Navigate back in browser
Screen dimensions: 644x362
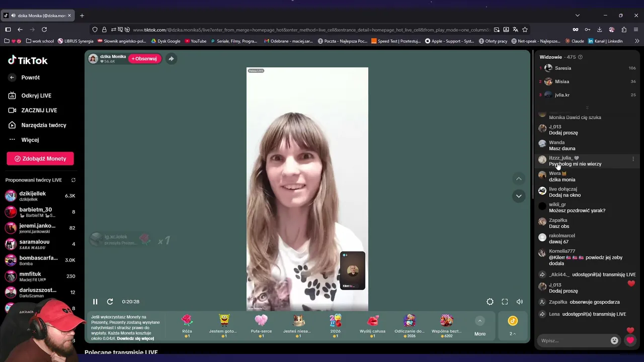coord(20,30)
